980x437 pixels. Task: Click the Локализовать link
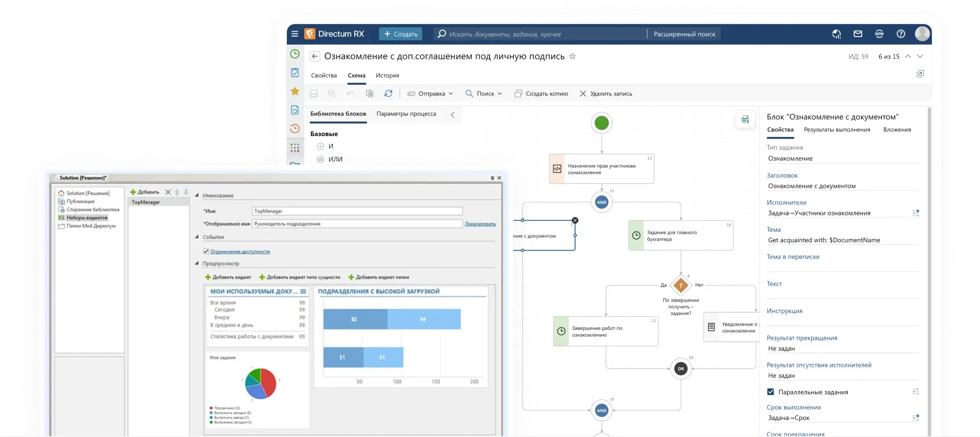click(480, 224)
